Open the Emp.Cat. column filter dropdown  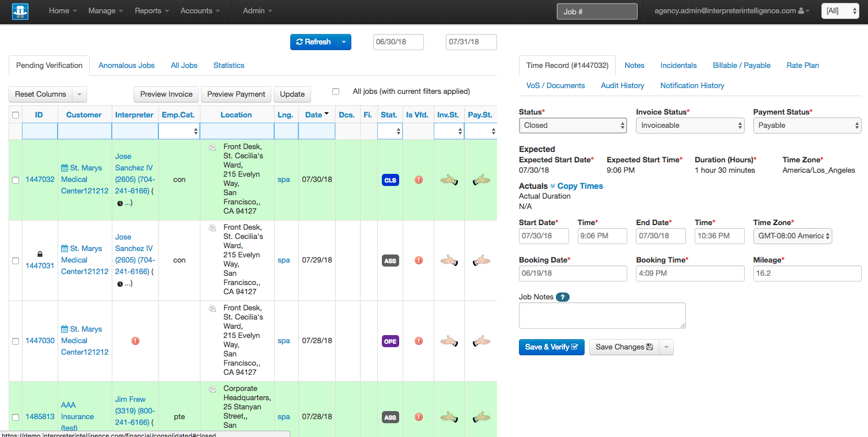(179, 131)
